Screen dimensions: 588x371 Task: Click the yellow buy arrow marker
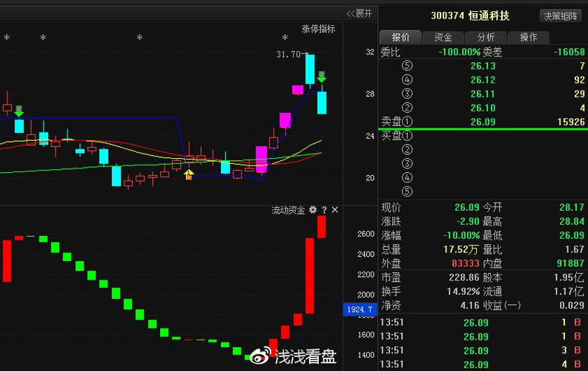(x=188, y=174)
